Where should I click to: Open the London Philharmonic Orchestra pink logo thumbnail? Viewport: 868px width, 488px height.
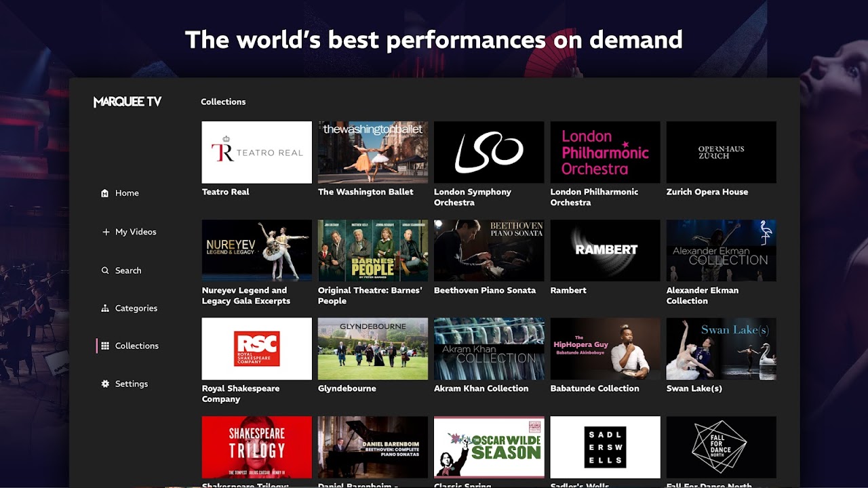tap(605, 152)
